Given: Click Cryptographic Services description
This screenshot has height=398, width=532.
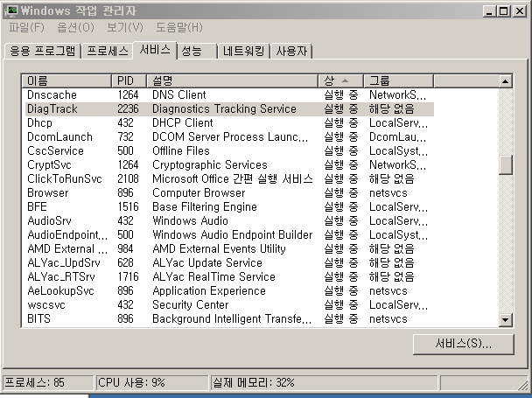Looking at the screenshot, I should click(210, 164).
